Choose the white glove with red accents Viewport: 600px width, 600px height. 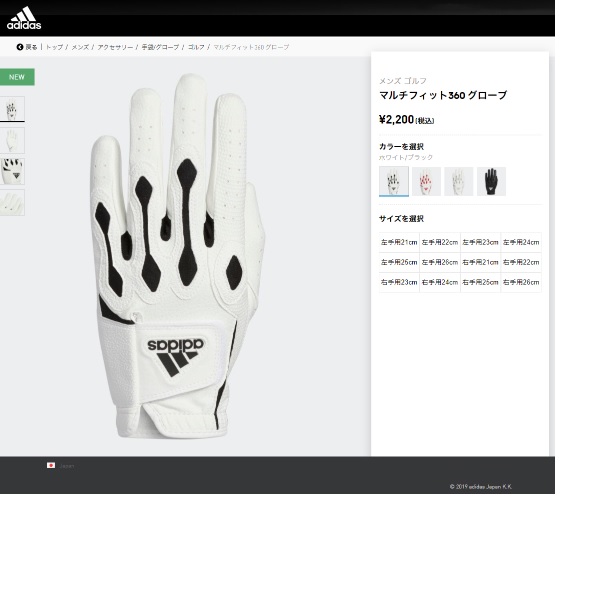(x=426, y=181)
